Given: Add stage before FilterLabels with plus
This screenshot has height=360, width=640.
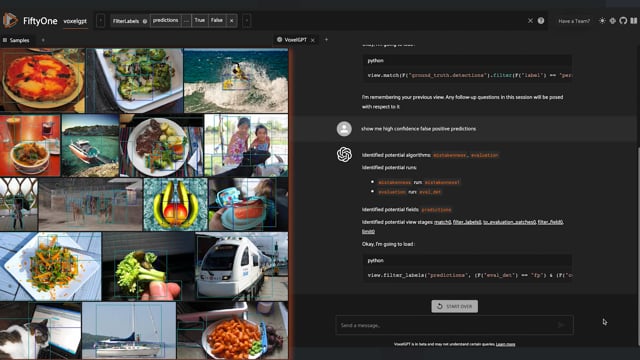Looking at the screenshot, I should [100, 21].
